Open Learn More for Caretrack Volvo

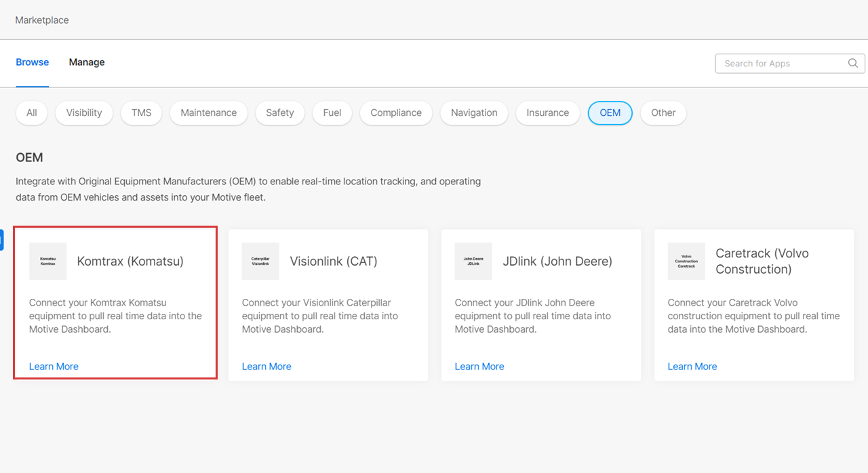692,367
